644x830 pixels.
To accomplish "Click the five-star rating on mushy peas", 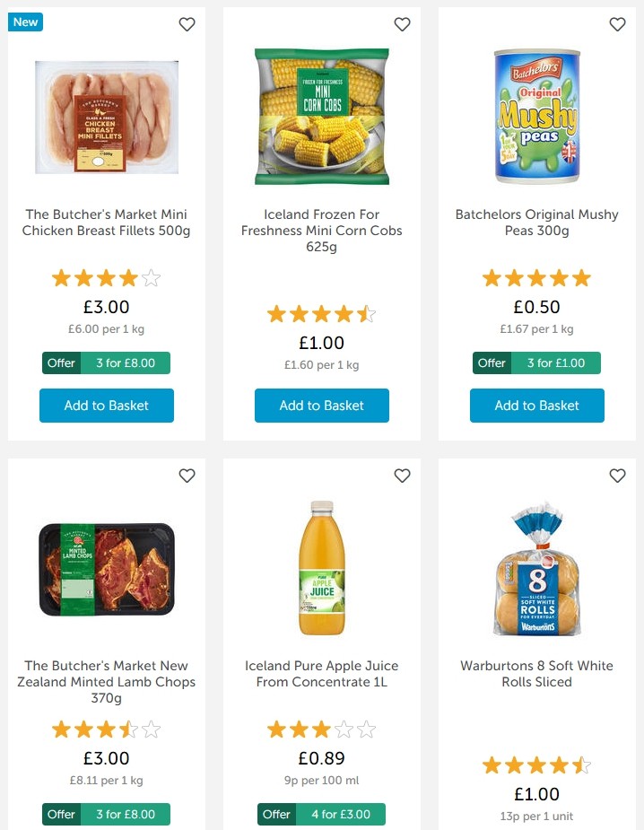I will click(536, 278).
